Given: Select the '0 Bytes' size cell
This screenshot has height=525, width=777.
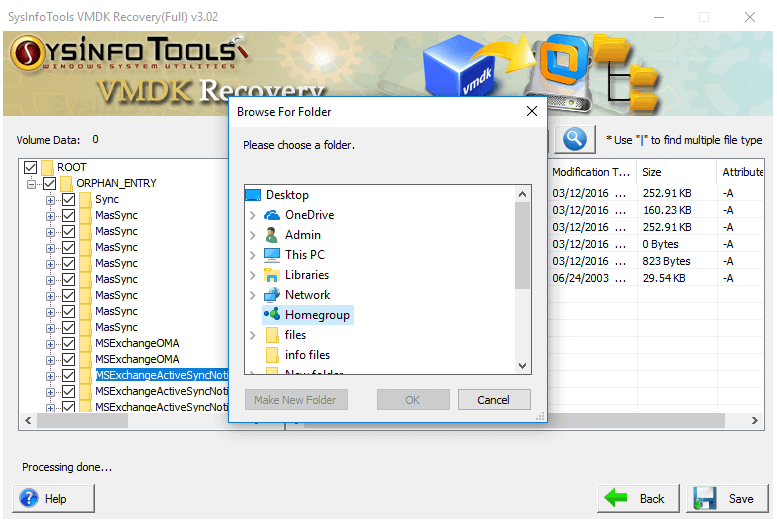Looking at the screenshot, I should click(x=661, y=244).
